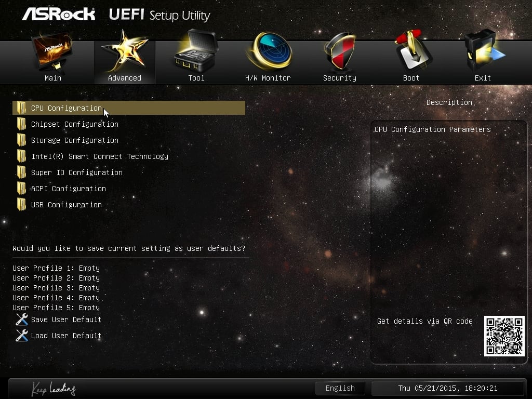Click the CPU Configuration folder icon
Screen dimensions: 532x399
21,108
